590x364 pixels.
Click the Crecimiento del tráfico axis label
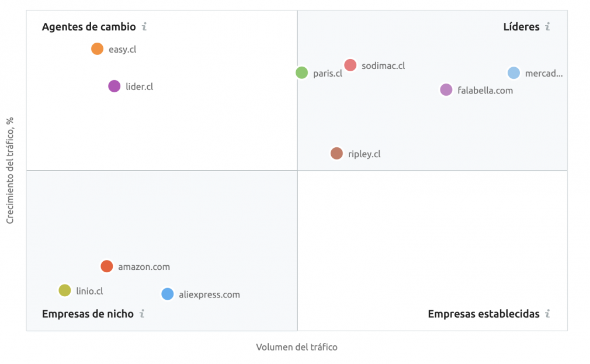(10, 170)
